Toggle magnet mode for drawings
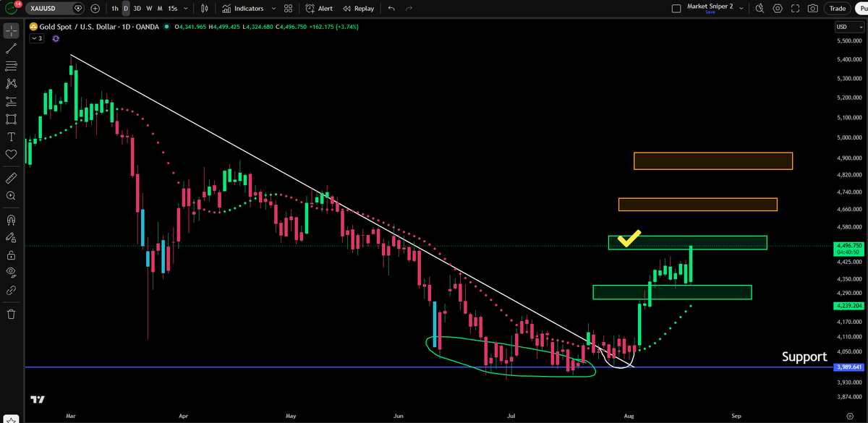Viewport: 868px width, 423px height. point(12,219)
